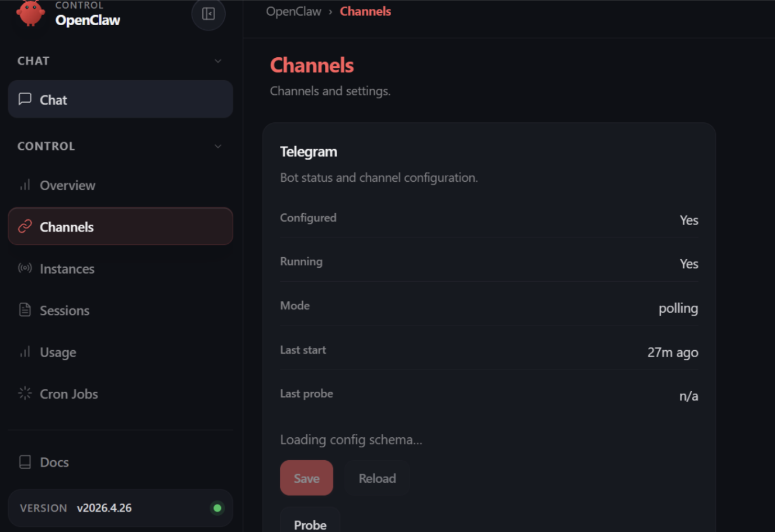Click the CONTROL section header label
This screenshot has height=532, width=775.
coord(46,146)
